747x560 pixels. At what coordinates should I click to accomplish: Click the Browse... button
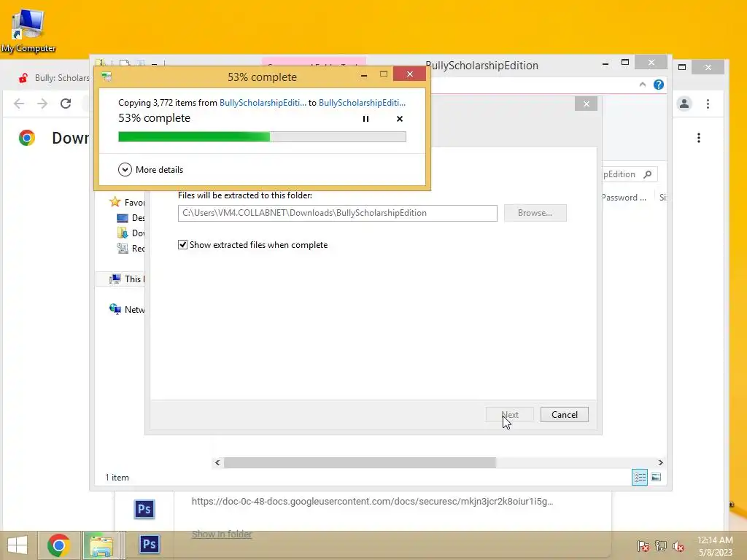coord(535,213)
